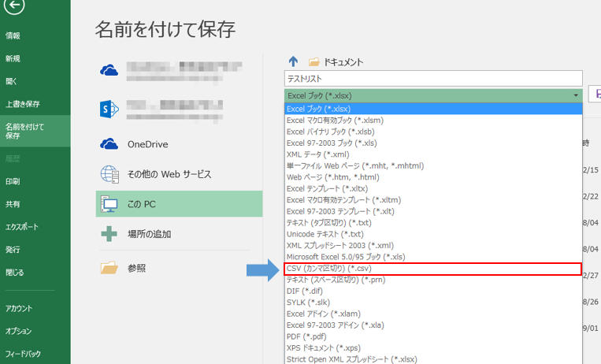Click 場所の追加 label
The height and width of the screenshot is (364, 601).
point(149,234)
